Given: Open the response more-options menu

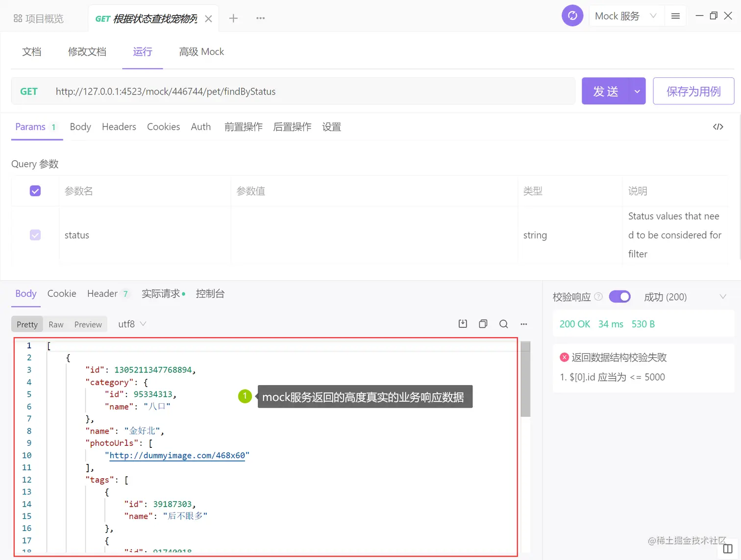Looking at the screenshot, I should (x=523, y=324).
